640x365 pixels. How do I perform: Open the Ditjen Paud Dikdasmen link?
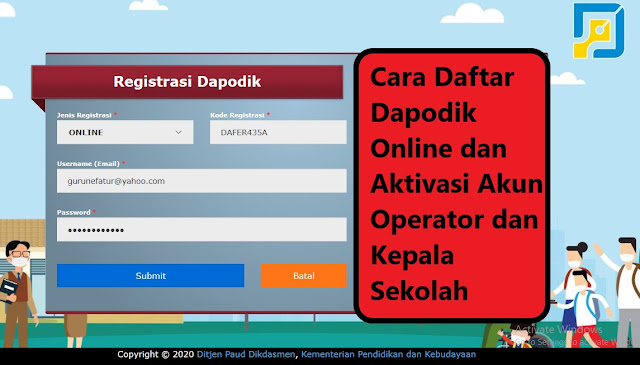tap(246, 354)
